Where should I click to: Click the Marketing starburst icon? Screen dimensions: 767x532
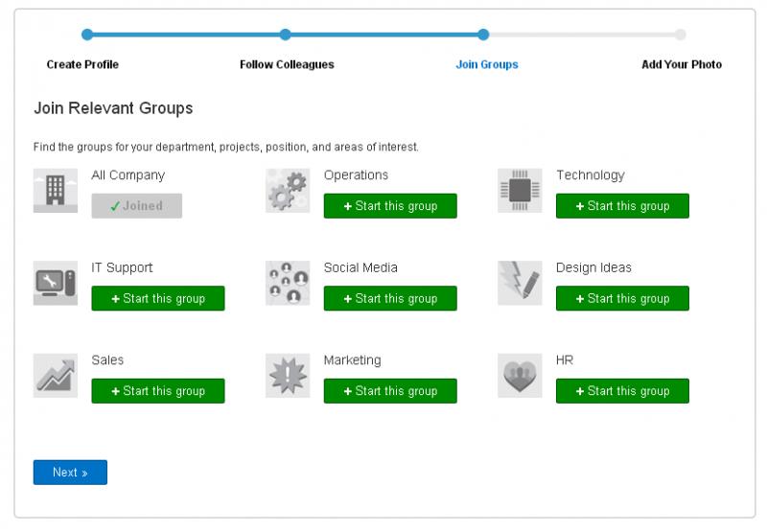click(x=288, y=376)
